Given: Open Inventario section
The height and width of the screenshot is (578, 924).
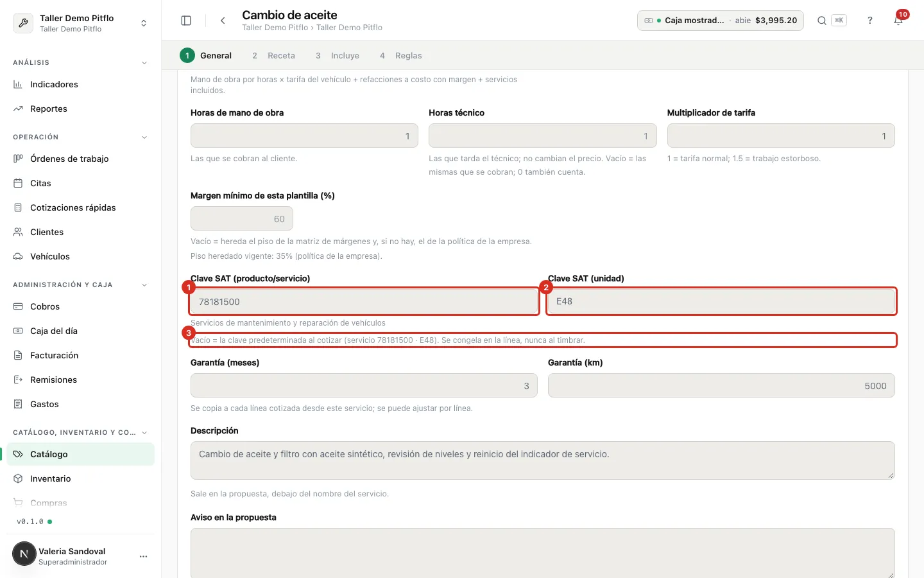Looking at the screenshot, I should (x=80, y=478).
